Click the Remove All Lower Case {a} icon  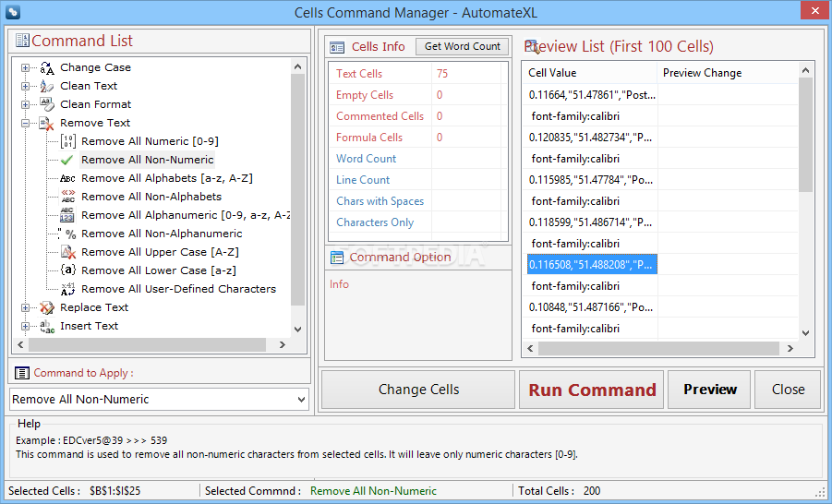coord(68,270)
